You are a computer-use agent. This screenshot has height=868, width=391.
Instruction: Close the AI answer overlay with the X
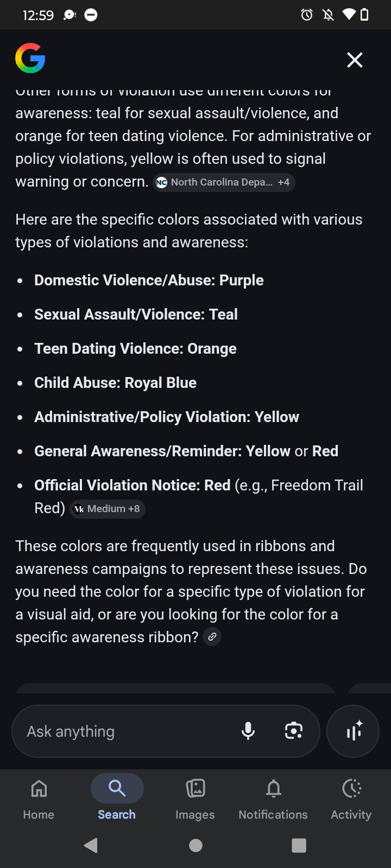[354, 60]
